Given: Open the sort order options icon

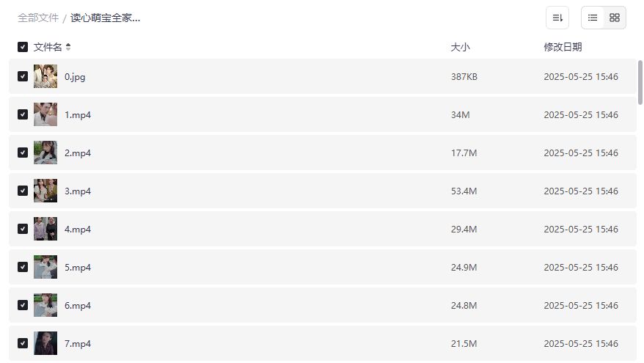Looking at the screenshot, I should pos(557,18).
